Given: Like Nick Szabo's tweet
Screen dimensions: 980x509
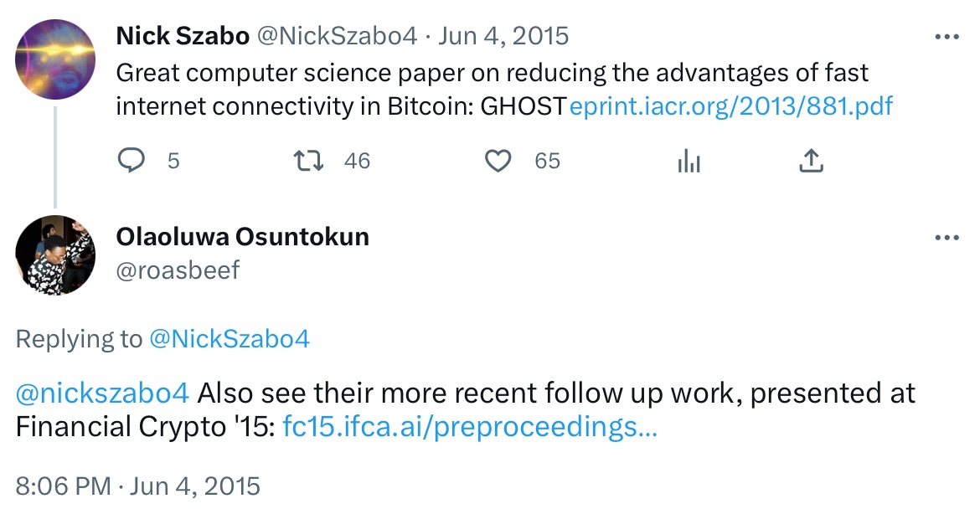Looking at the screenshot, I should (x=498, y=161).
